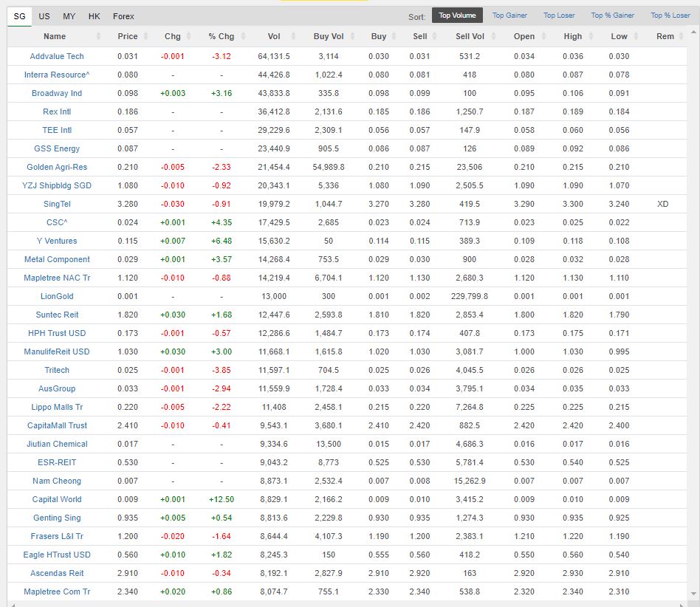Open Rex Intl stock link
700x607 pixels.
pyautogui.click(x=57, y=112)
